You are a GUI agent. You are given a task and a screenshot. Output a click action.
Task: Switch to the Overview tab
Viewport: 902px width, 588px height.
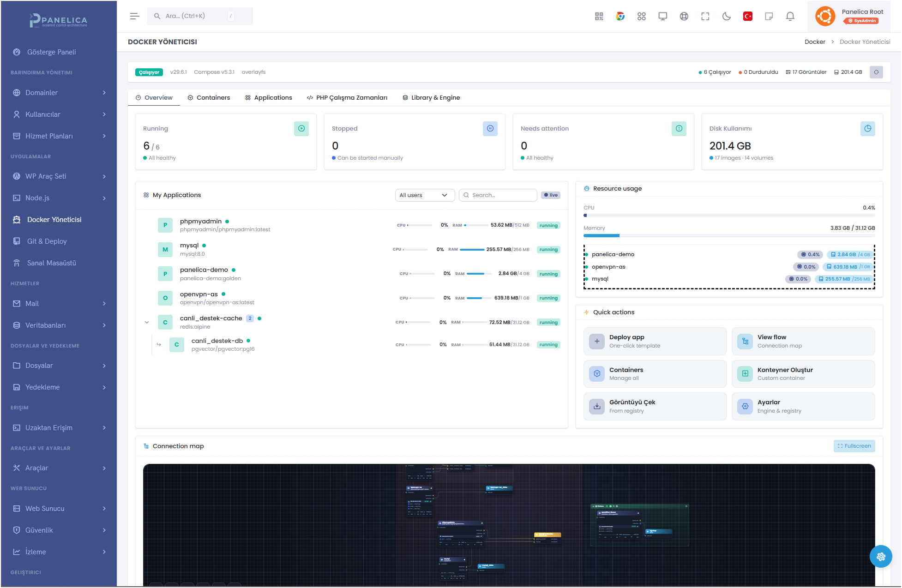click(154, 98)
